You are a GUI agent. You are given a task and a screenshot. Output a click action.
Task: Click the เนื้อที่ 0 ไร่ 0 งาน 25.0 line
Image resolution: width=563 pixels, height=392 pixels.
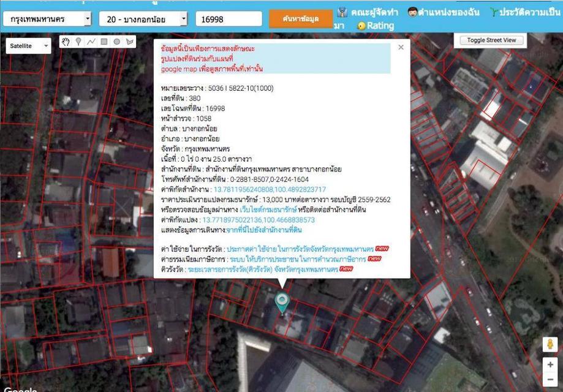point(206,159)
